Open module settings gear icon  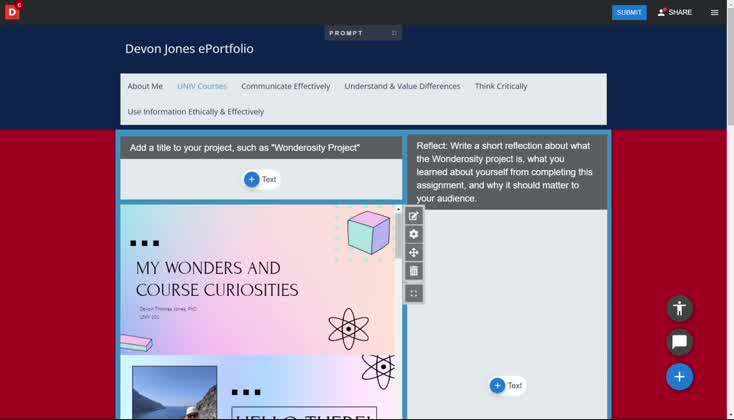click(414, 234)
